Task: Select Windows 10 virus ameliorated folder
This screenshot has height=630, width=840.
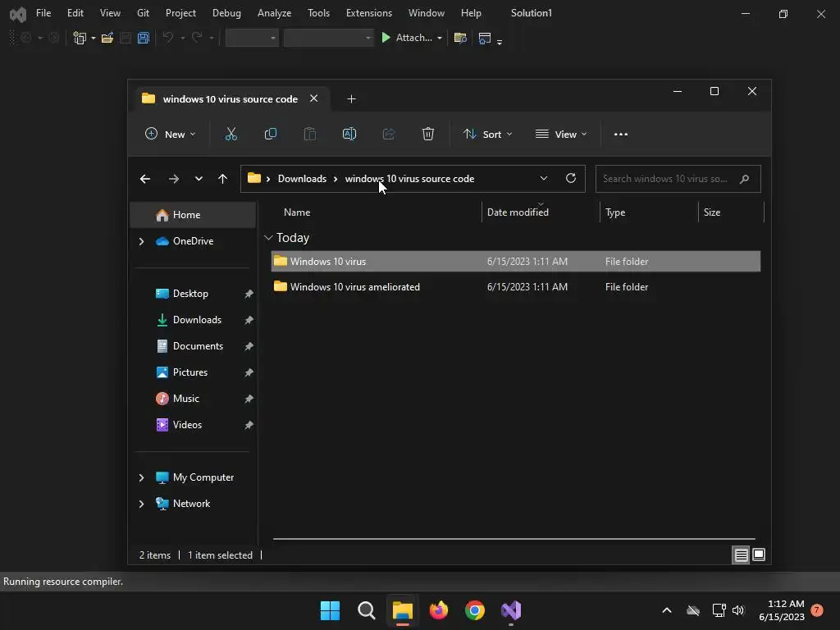Action: pyautogui.click(x=515, y=287)
